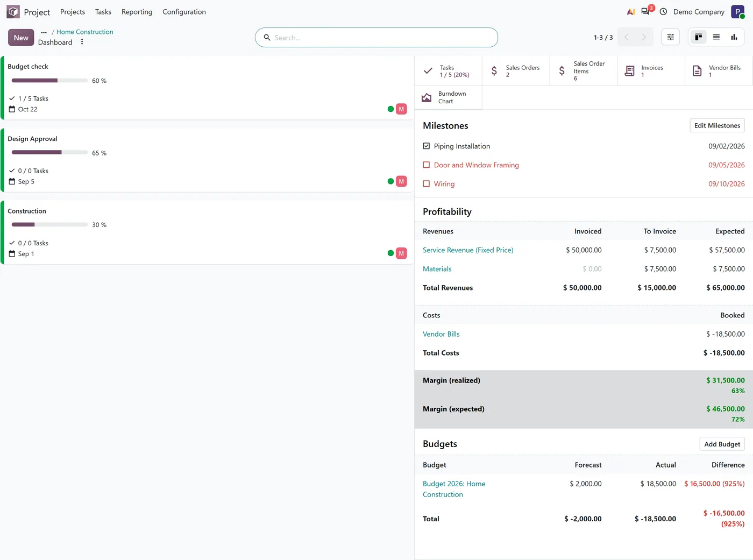Check the Wiring milestone
Image resolution: width=753 pixels, height=560 pixels.
point(427,184)
